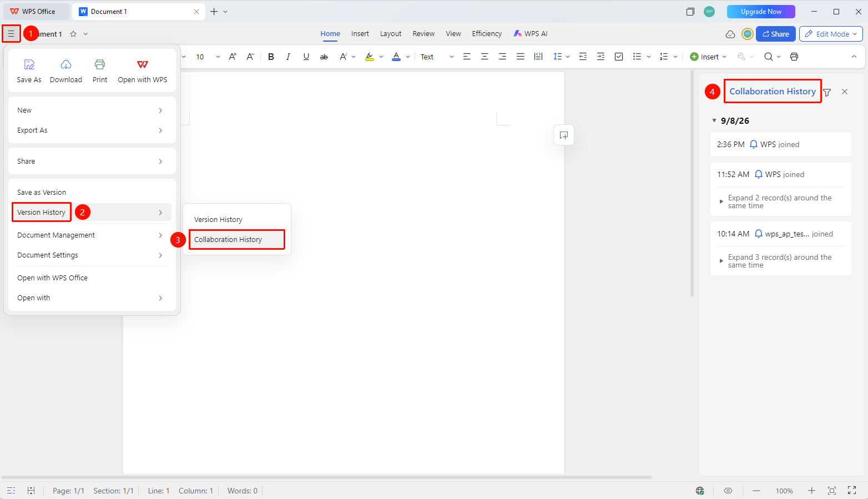
Task: Select Collaboration History submenu entry
Action: tap(237, 239)
